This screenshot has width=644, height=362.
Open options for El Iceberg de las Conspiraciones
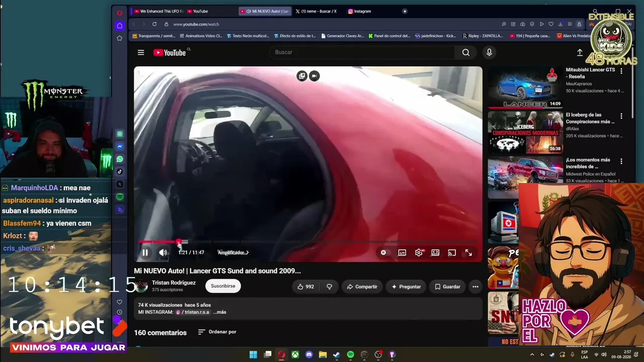[621, 116]
